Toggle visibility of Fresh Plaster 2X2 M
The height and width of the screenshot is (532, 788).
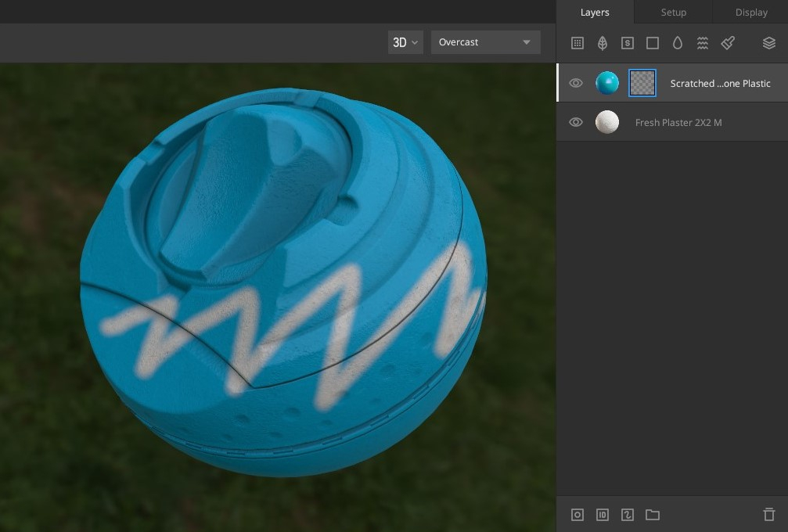tap(576, 121)
